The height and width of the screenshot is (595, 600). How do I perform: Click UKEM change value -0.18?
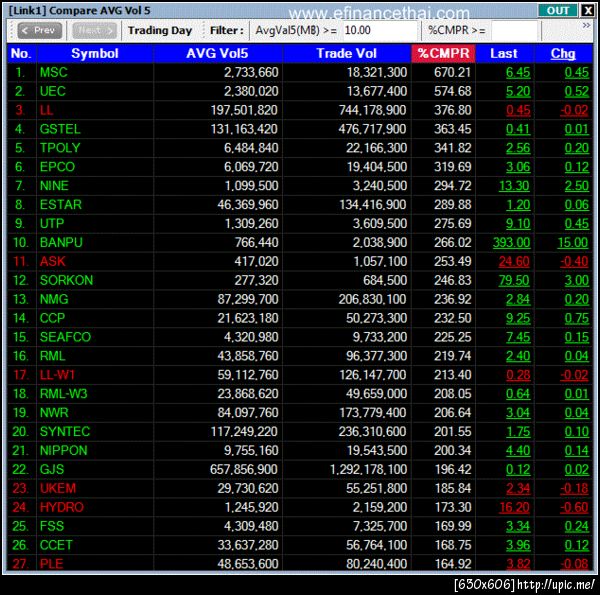click(574, 489)
